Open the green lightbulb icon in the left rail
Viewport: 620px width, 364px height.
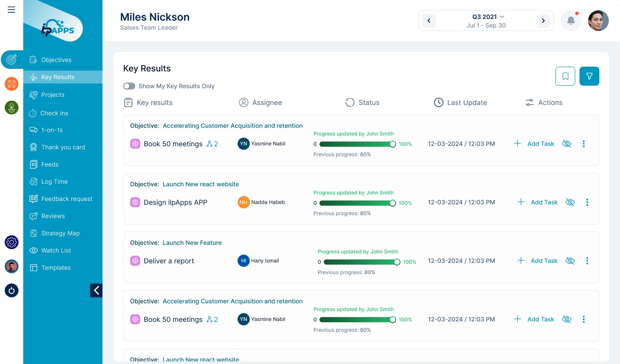click(x=12, y=108)
